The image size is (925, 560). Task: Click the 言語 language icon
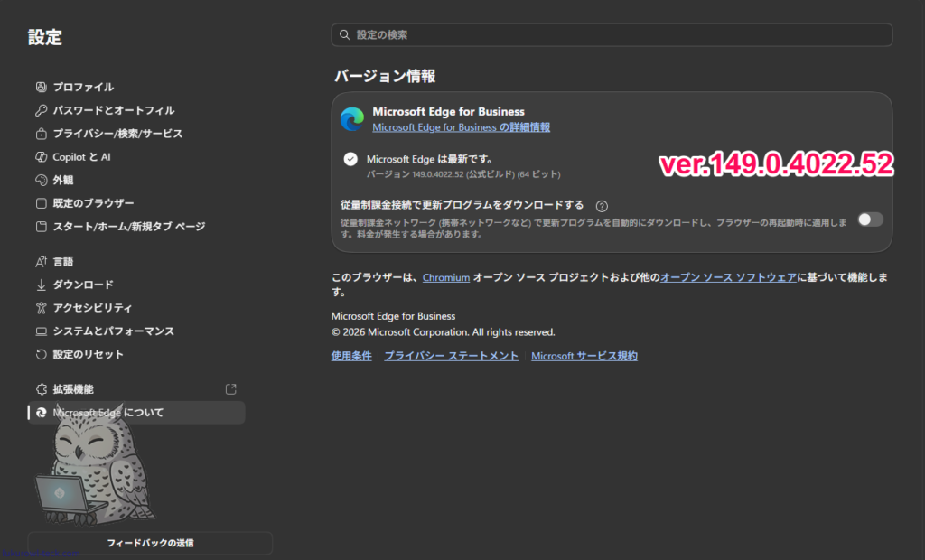coord(41,261)
